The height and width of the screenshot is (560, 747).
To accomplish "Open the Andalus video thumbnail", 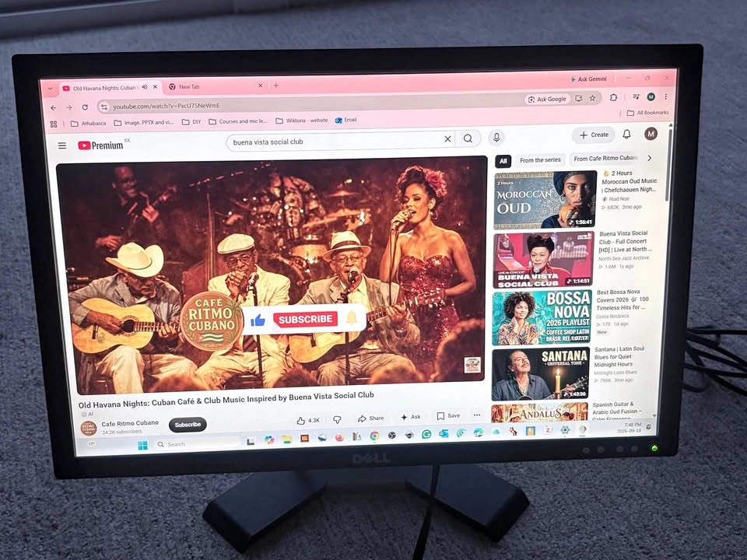I will [x=539, y=412].
